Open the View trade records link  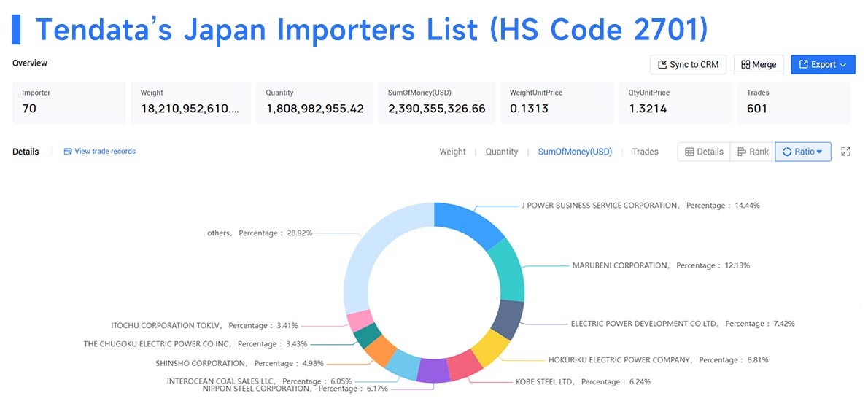(x=100, y=151)
